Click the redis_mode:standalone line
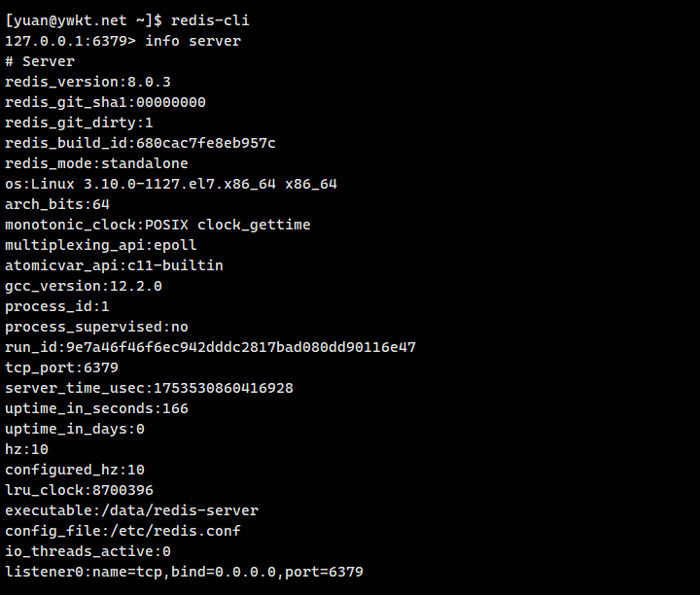Image resolution: width=700 pixels, height=595 pixels. pyautogui.click(x=96, y=163)
